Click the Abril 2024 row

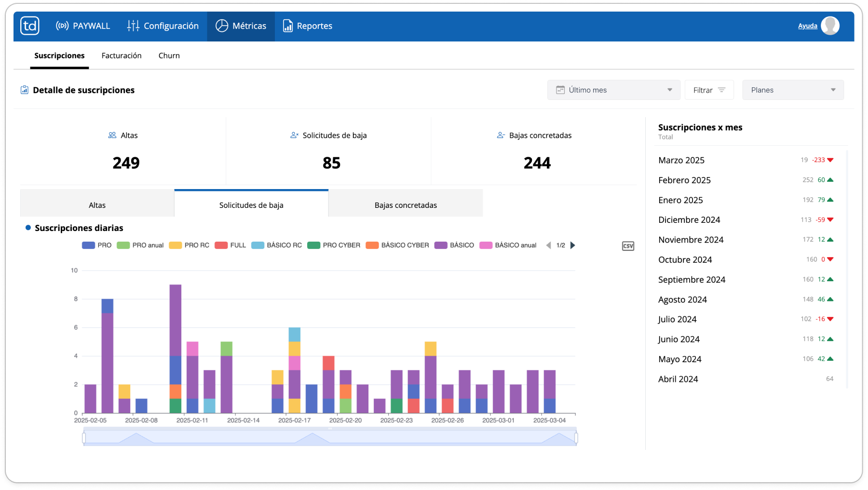pos(746,379)
